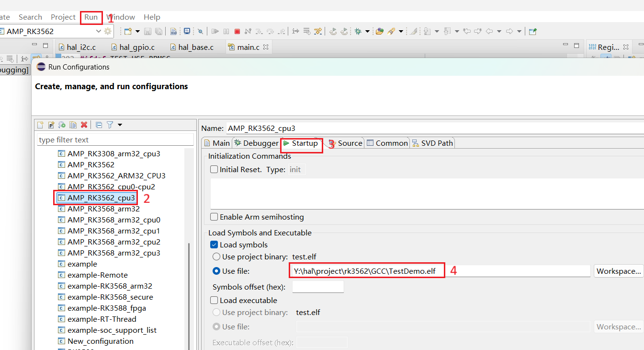Check the Load executable checkbox

pyautogui.click(x=214, y=300)
